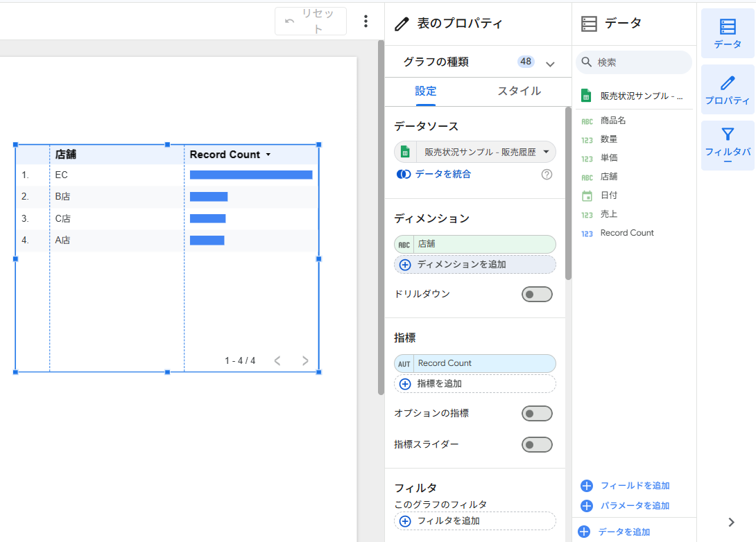
Task: Expand the グラフの種類 chevron
Action: point(550,64)
